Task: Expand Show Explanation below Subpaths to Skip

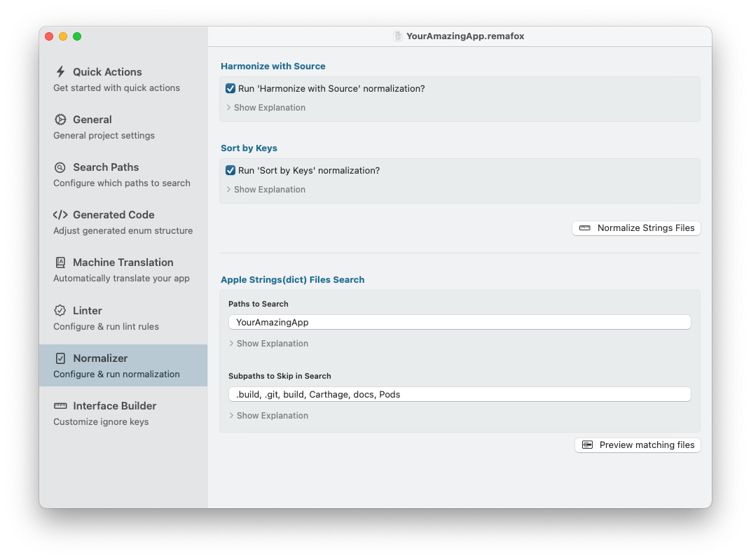Action: 269,416
